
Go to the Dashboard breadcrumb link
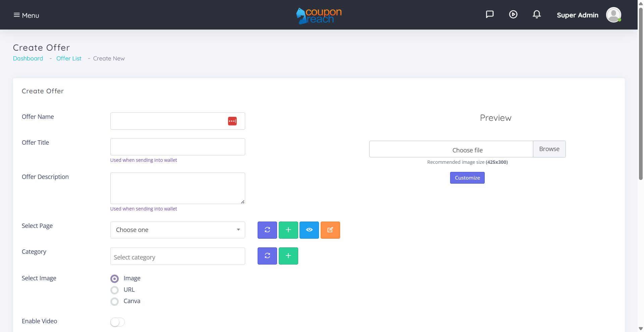pos(28,58)
